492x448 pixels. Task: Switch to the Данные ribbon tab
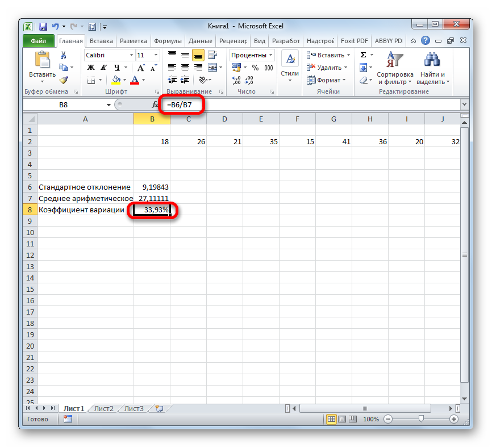(x=200, y=41)
